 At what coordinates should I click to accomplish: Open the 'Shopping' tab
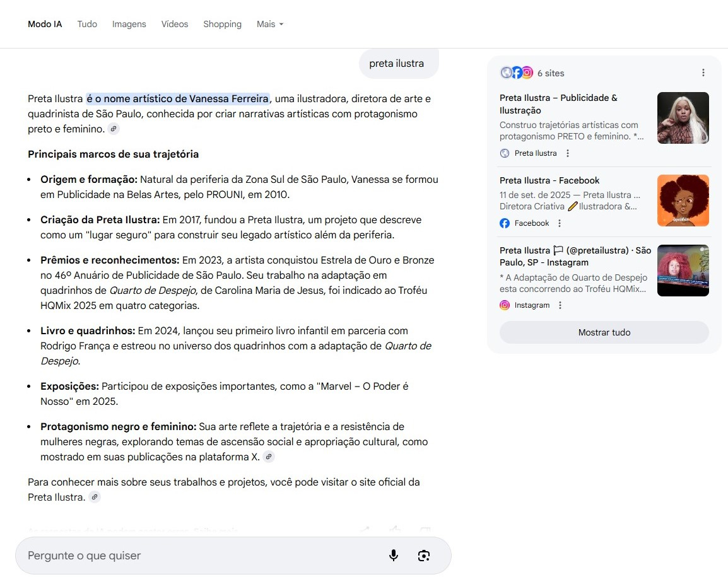pos(222,24)
